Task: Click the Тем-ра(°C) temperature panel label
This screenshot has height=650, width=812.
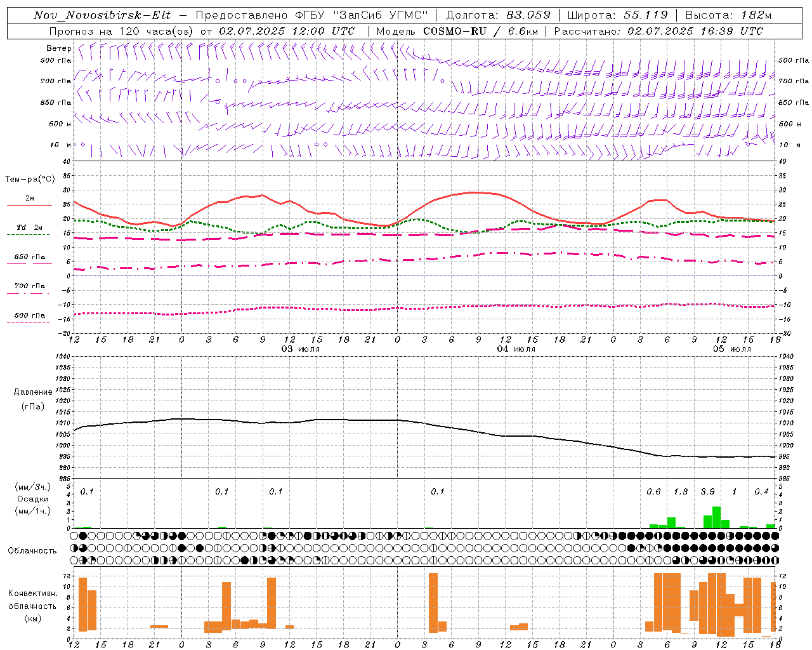Action: (30, 180)
